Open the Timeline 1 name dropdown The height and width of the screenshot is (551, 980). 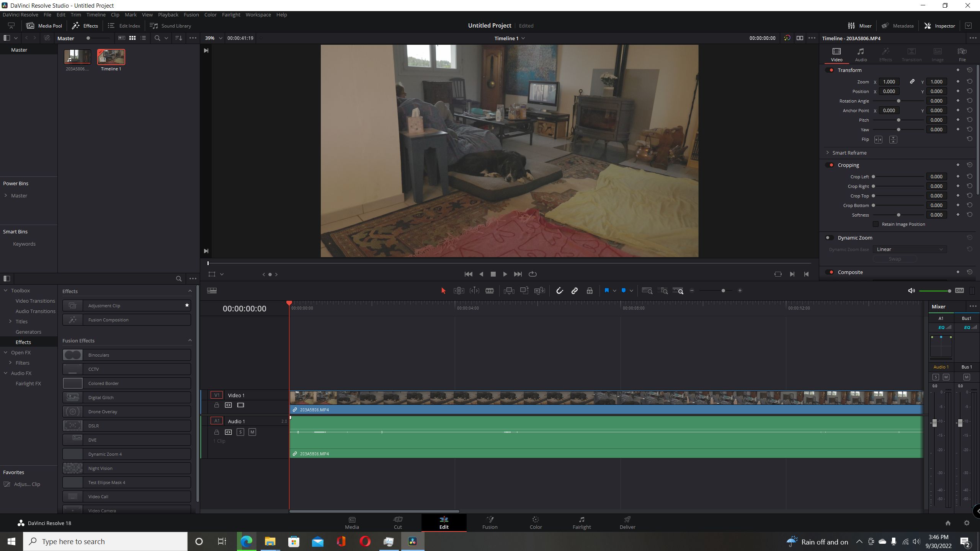(509, 38)
